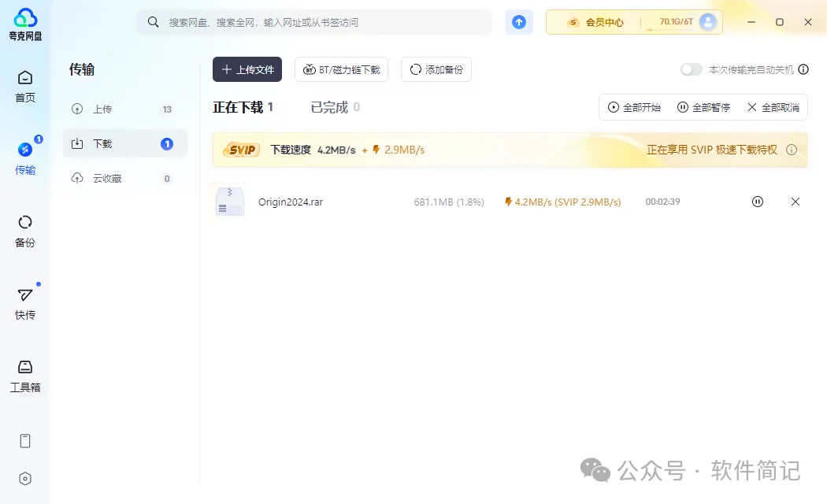Click the 添加备份 button
The image size is (827, 504).
[436, 69]
